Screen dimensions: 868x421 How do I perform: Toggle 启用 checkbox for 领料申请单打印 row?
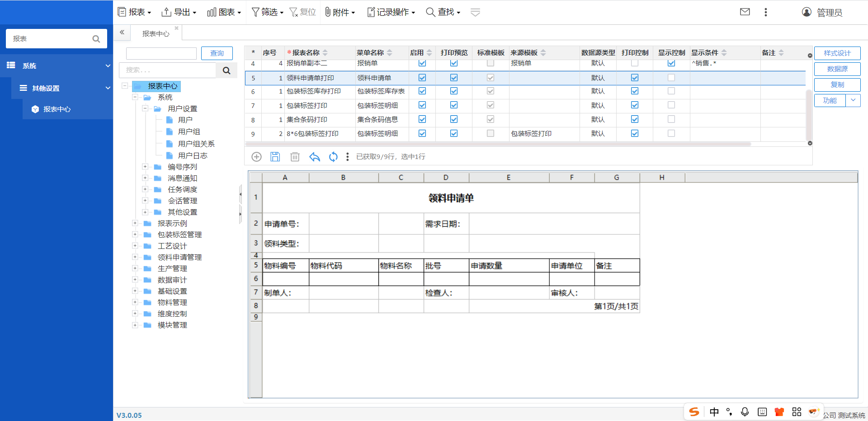pos(422,78)
